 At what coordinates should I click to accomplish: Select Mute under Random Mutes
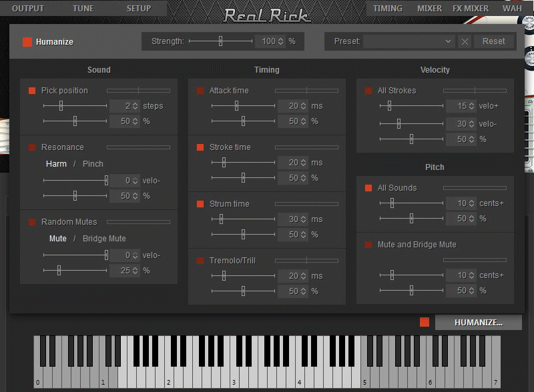click(58, 239)
